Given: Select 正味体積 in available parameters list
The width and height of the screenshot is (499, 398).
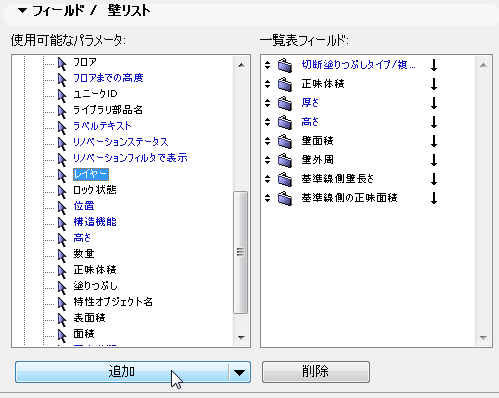Looking at the screenshot, I should (95, 270).
